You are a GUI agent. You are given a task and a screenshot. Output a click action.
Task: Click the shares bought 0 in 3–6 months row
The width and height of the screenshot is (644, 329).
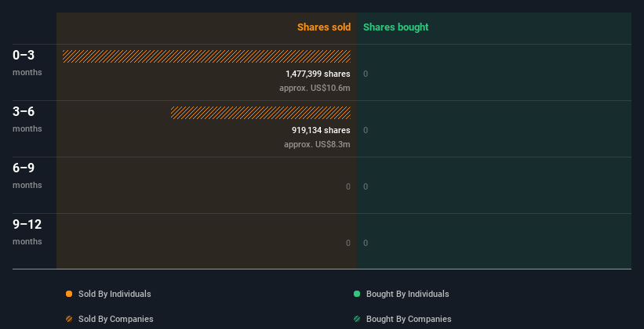point(366,131)
